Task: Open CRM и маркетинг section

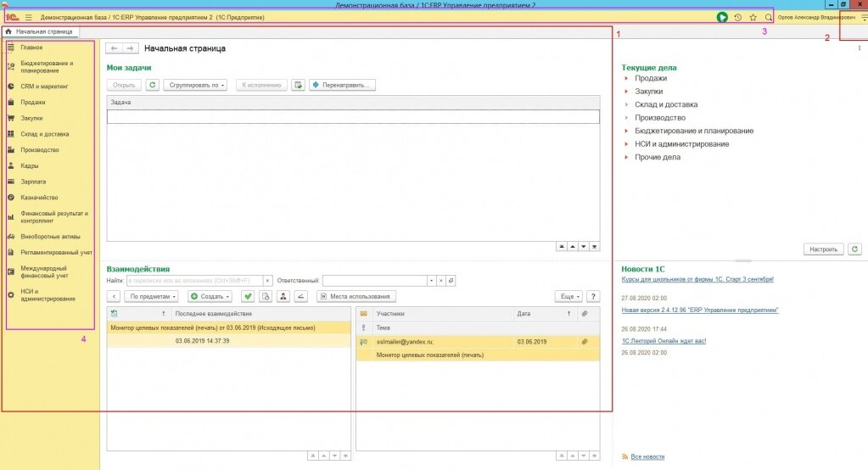Action: tap(44, 87)
